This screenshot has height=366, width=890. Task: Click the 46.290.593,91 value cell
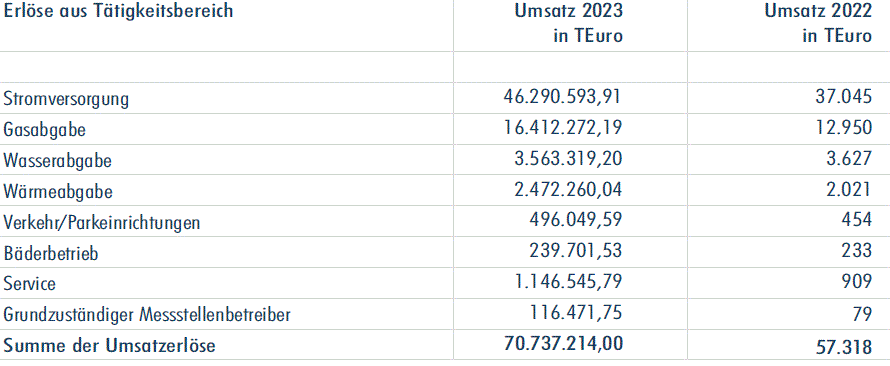pos(562,96)
